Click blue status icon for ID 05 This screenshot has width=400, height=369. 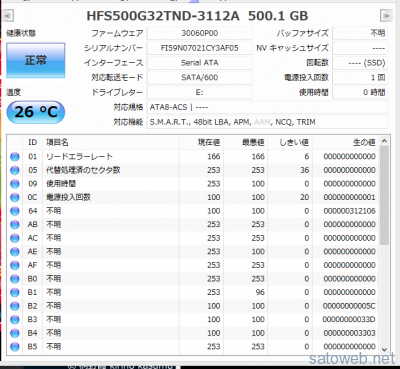coord(15,170)
